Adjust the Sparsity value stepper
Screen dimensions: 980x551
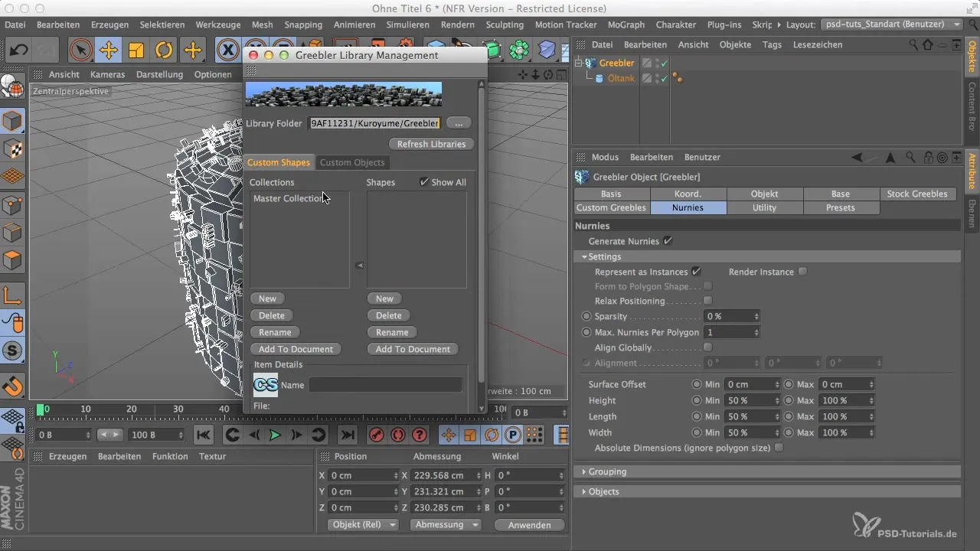[x=756, y=316]
